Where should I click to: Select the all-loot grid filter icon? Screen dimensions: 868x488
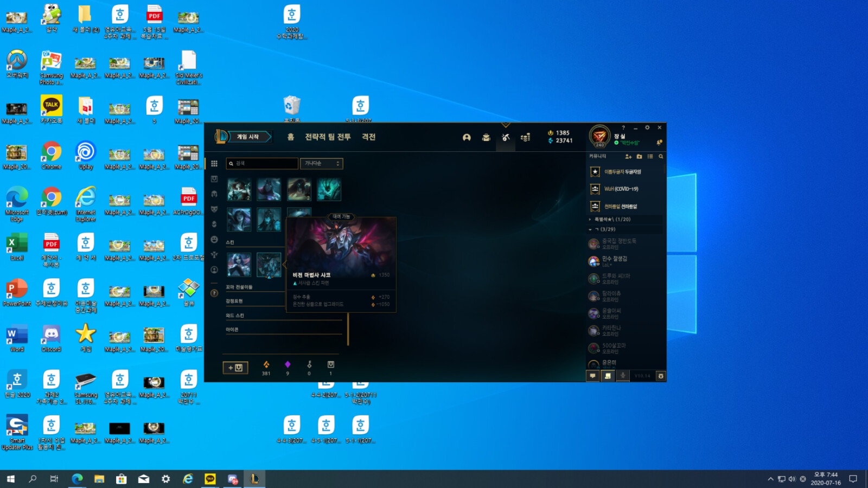(x=214, y=163)
